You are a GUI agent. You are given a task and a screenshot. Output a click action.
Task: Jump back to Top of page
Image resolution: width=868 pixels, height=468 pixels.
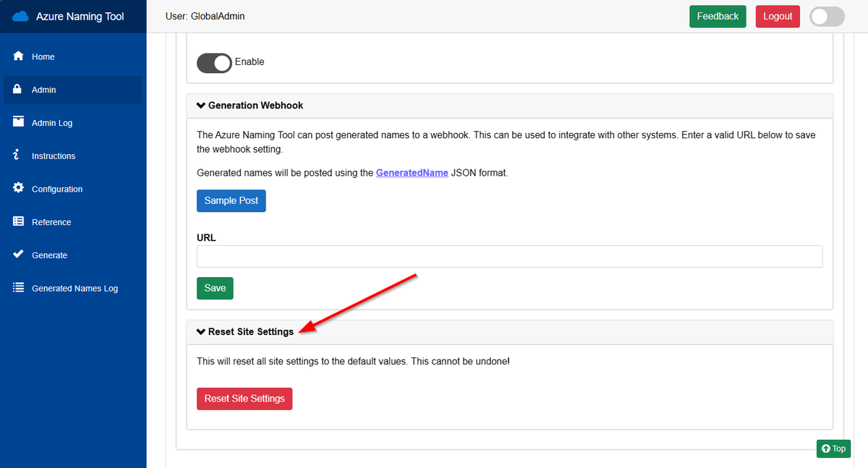point(833,448)
